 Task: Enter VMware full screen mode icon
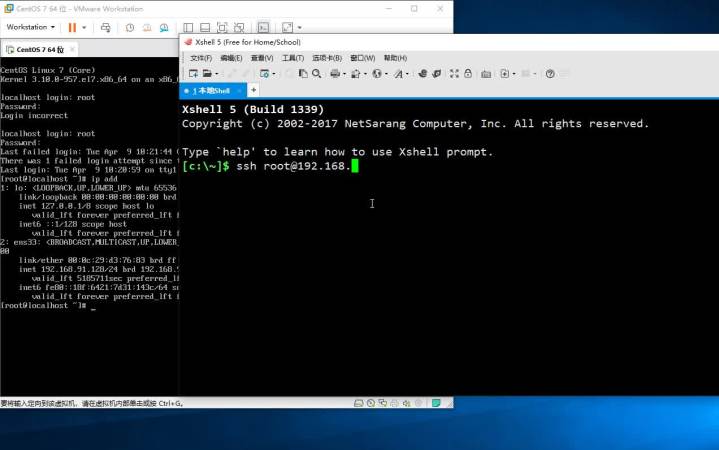pos(222,28)
